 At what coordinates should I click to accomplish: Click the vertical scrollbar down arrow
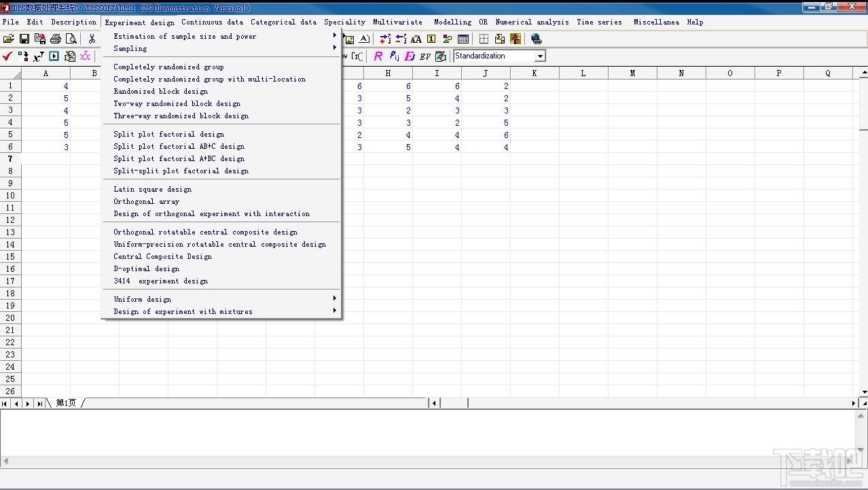coord(864,392)
